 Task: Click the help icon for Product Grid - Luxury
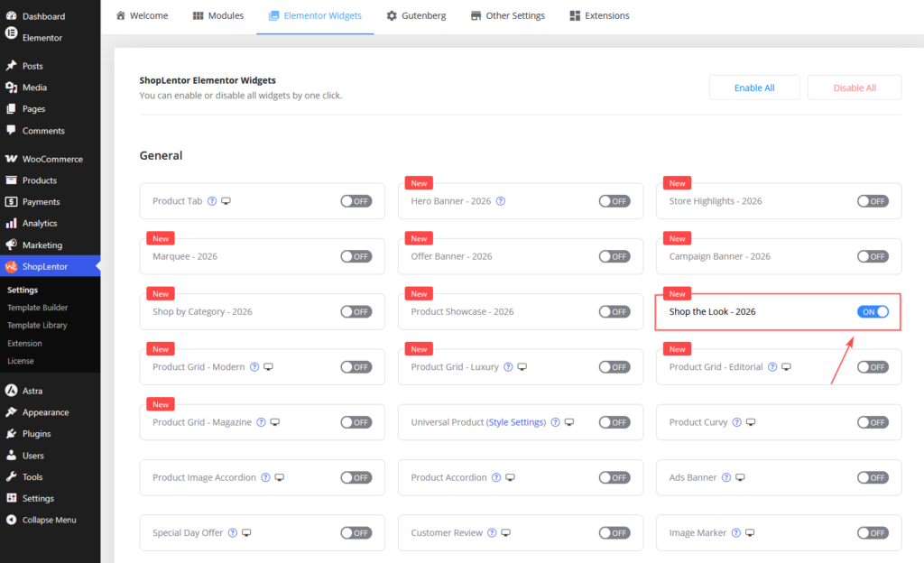tap(508, 367)
